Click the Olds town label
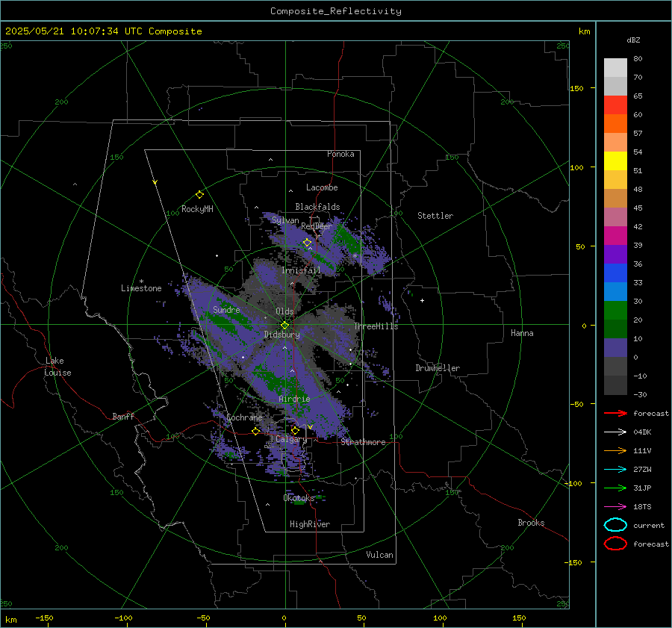 pyautogui.click(x=284, y=311)
